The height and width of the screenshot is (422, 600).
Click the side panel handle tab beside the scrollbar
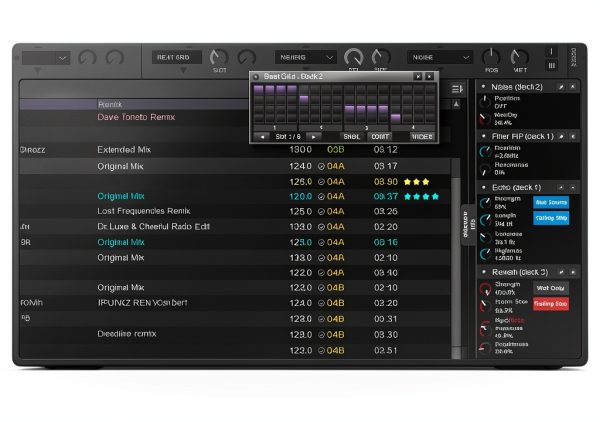[x=469, y=225]
